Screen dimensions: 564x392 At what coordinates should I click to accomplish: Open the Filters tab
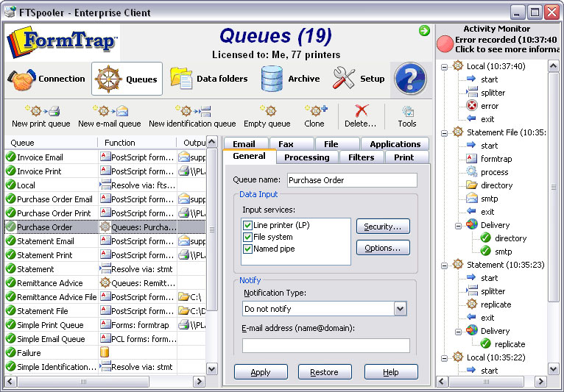[x=362, y=157]
